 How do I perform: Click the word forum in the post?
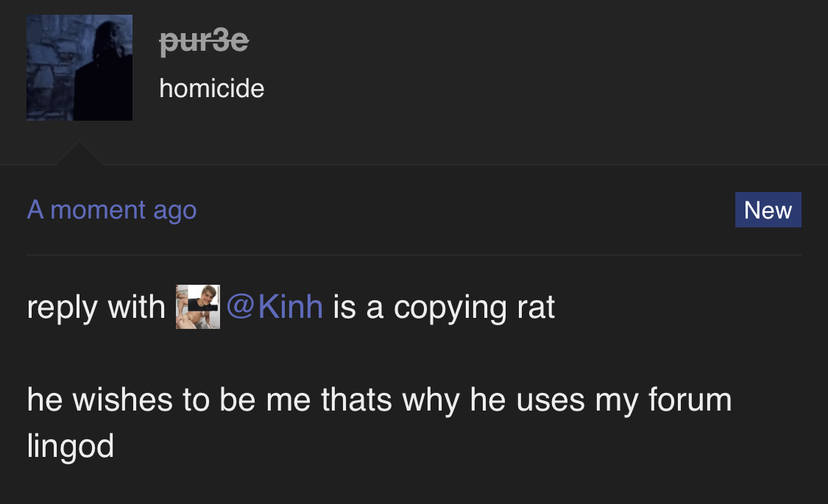tap(690, 400)
